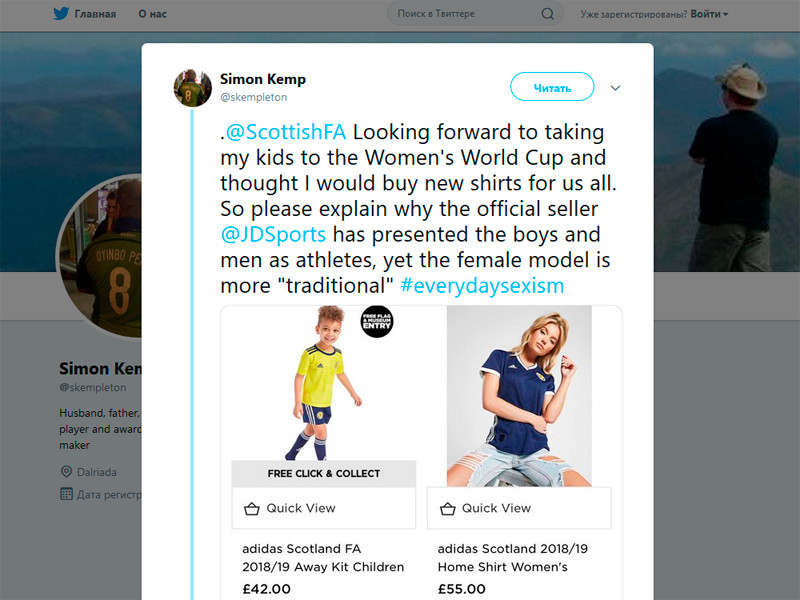Screen dimensions: 800x600
Task: Open the women's home shirt product image
Action: point(518,396)
